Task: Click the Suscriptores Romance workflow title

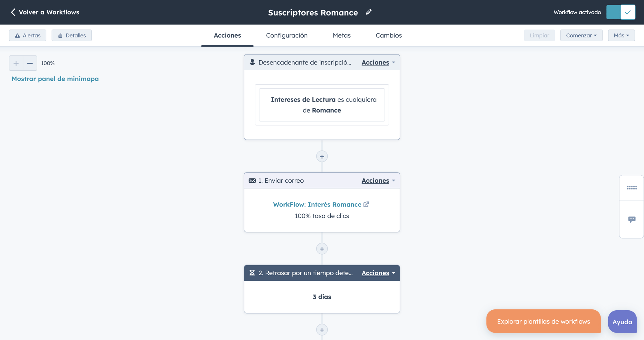Action: pyautogui.click(x=313, y=13)
